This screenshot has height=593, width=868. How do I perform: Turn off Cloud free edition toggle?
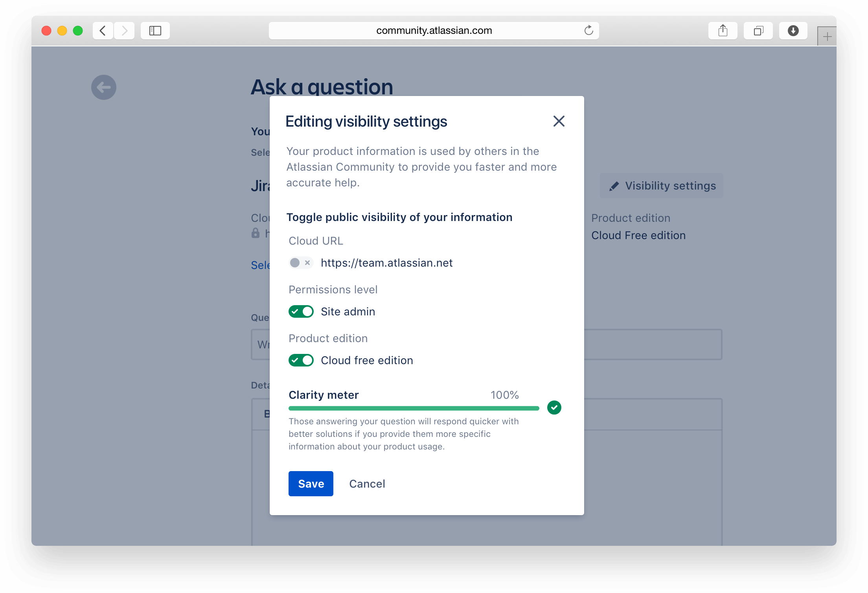point(301,360)
